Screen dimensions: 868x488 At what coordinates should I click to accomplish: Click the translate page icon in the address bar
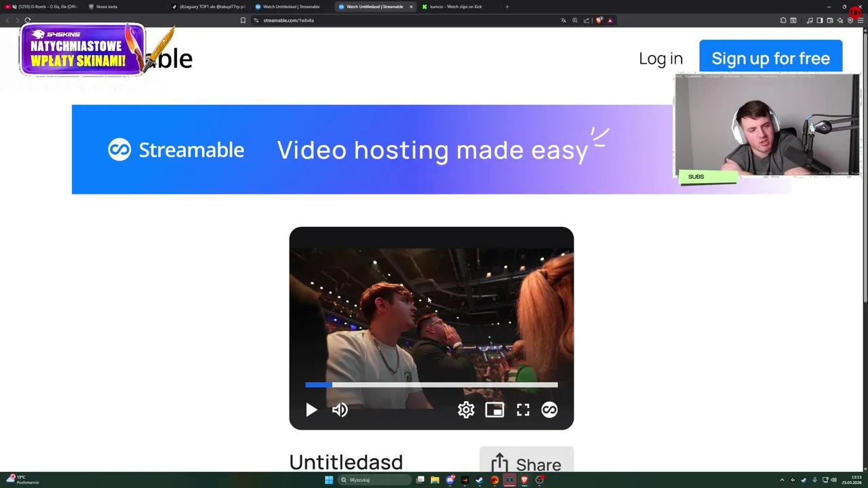[563, 20]
